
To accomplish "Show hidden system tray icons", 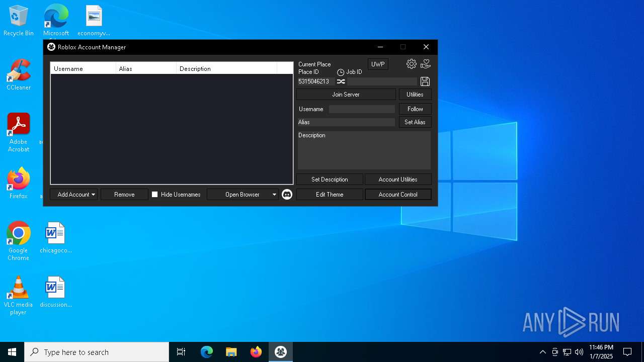I will 542,352.
